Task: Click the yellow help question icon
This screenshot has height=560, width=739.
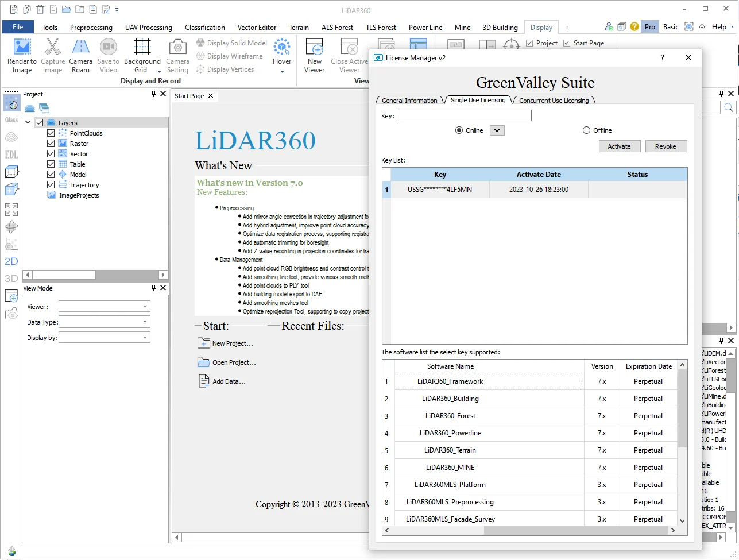Action: click(634, 26)
